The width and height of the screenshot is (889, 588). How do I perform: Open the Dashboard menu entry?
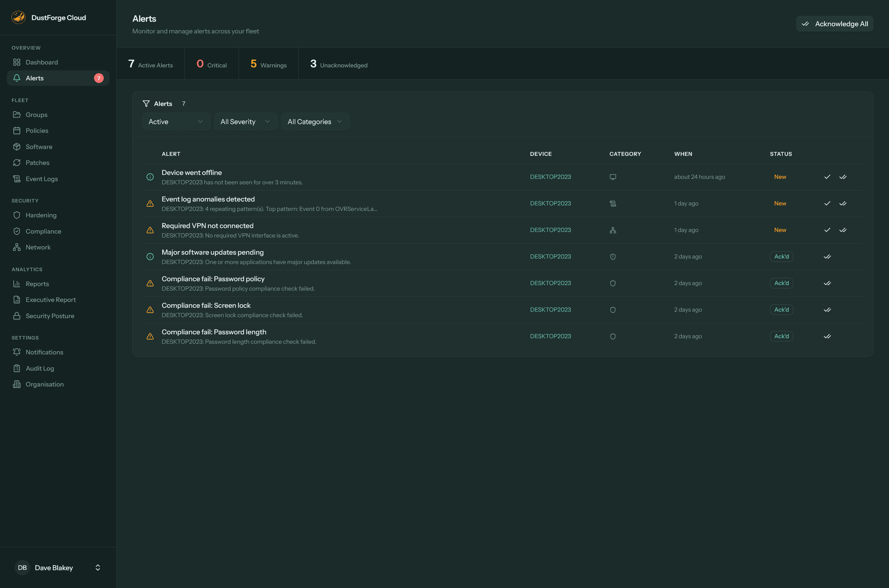click(41, 62)
